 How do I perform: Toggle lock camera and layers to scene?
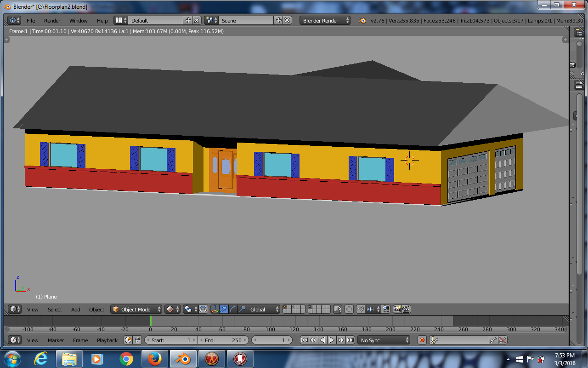[x=338, y=309]
